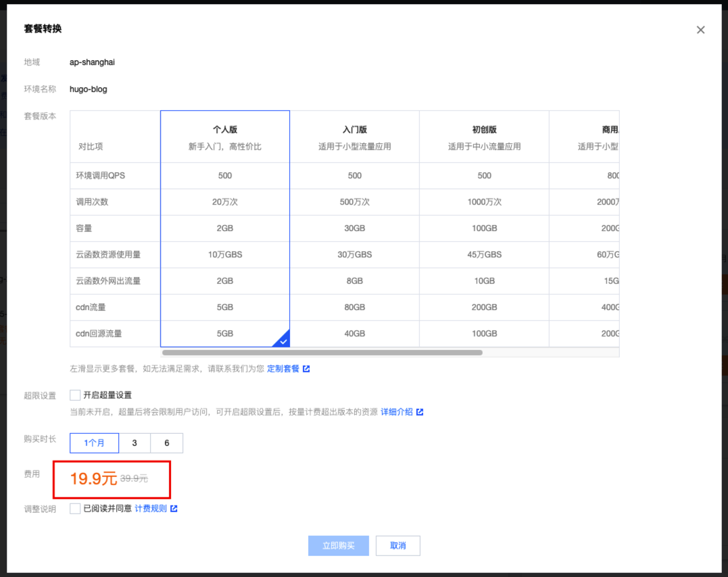Tick the 已阅读并同意 agreement checkbox
This screenshot has width=728, height=577.
pos(75,509)
